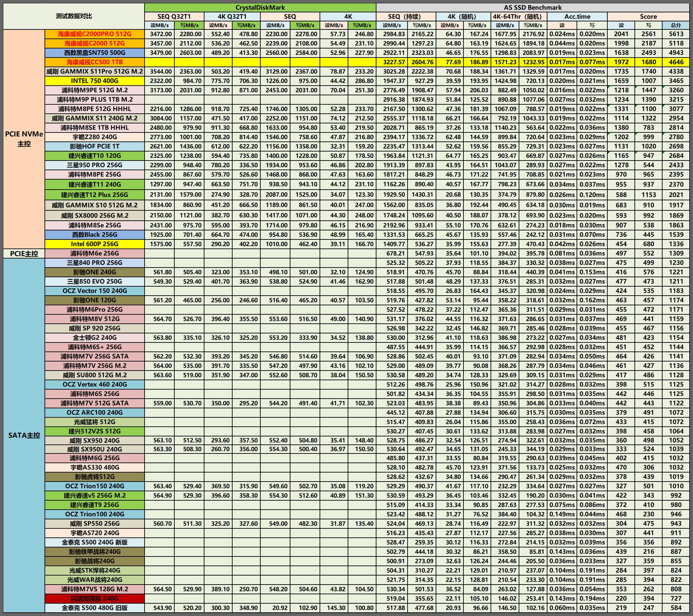693x616 pixels.
Task: Select the SEQ Q32T1 column header
Action: [x=174, y=17]
